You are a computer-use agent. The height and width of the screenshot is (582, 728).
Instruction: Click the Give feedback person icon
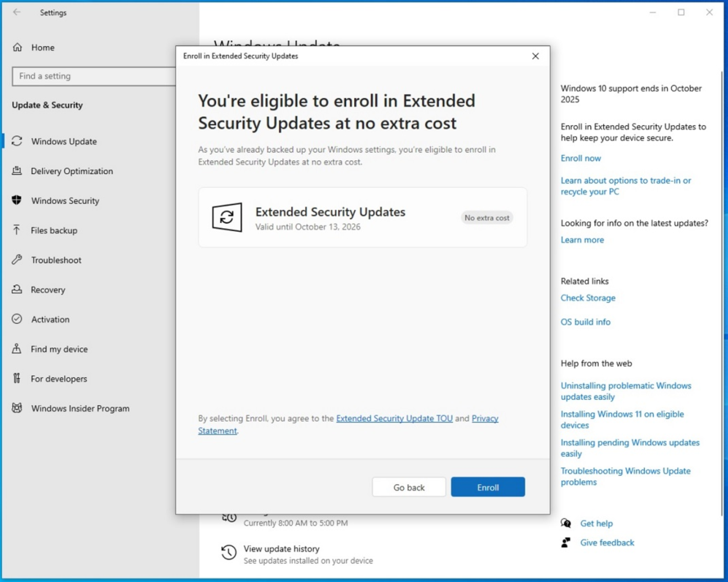566,542
